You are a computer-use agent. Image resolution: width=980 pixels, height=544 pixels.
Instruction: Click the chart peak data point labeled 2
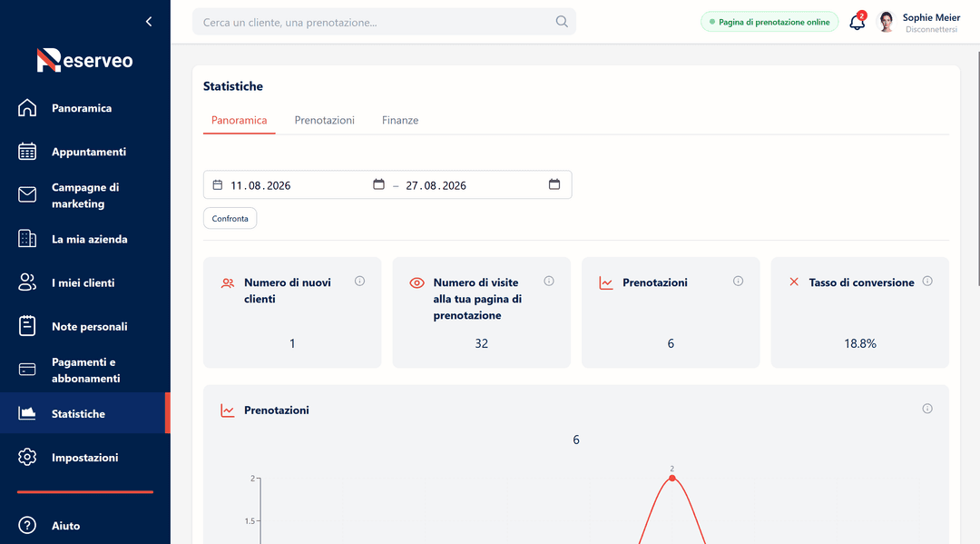click(671, 479)
